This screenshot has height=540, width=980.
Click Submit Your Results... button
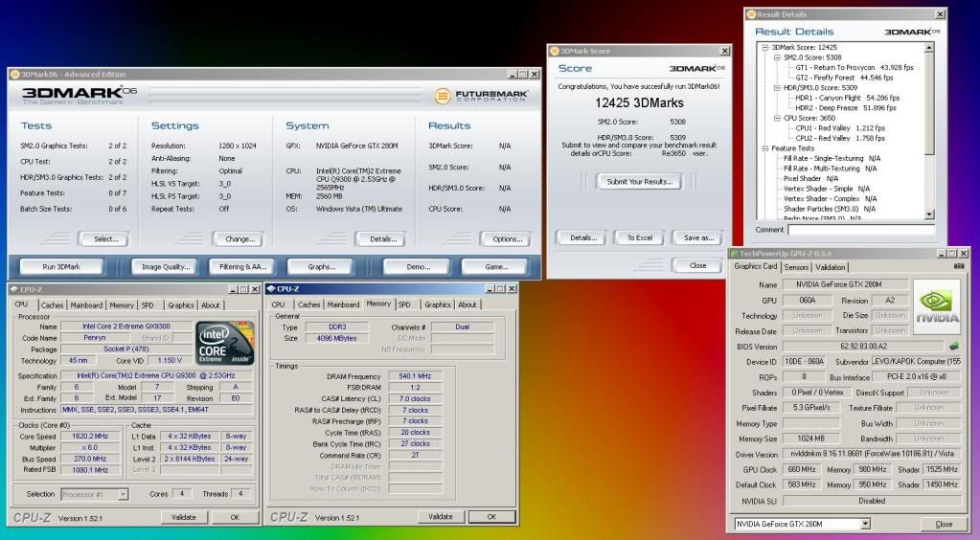tap(639, 182)
